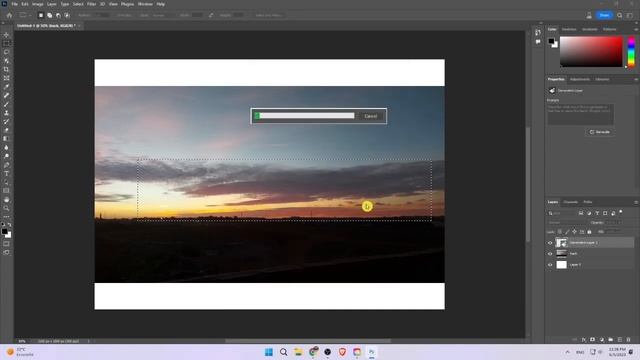
Task: Open the Image menu
Action: (x=38, y=4)
